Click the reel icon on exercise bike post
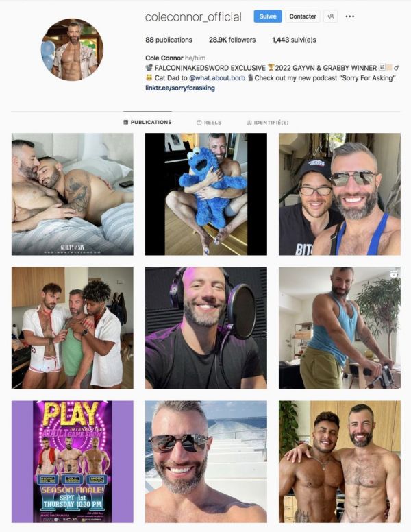The image size is (411, 532). 394,274
